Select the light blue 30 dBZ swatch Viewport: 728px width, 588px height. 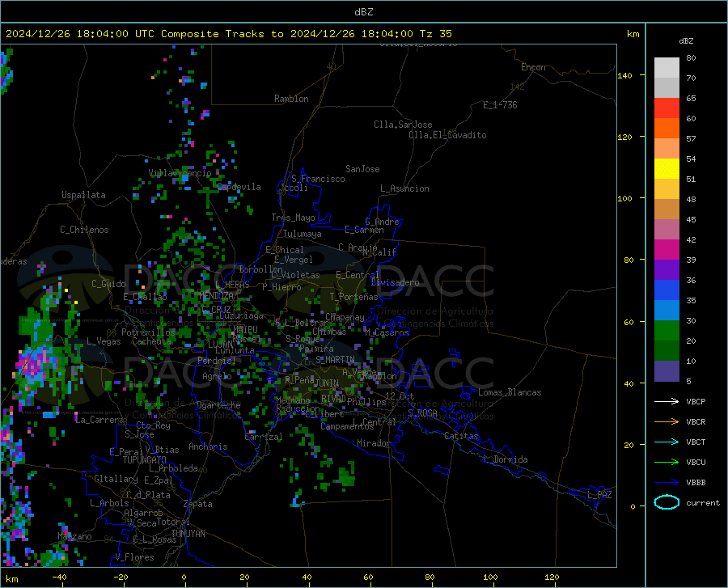tap(667, 311)
